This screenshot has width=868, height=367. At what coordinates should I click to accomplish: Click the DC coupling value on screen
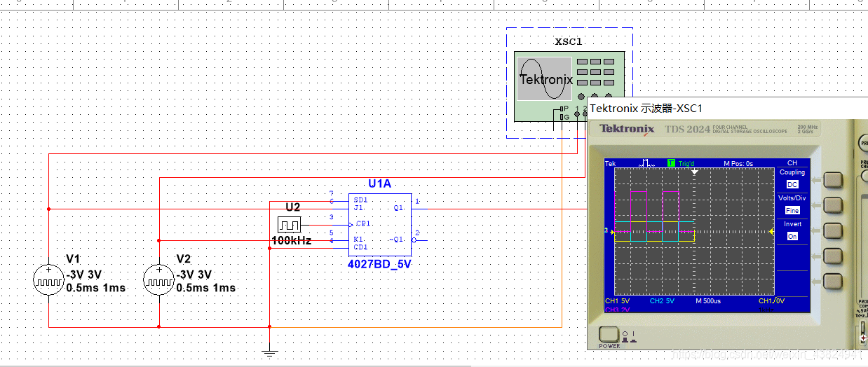(792, 184)
